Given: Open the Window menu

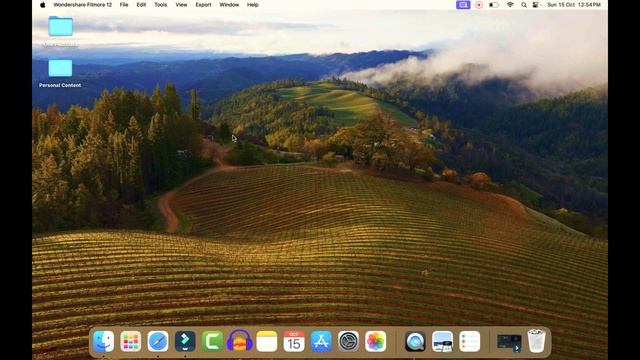Looking at the screenshot, I should (229, 5).
